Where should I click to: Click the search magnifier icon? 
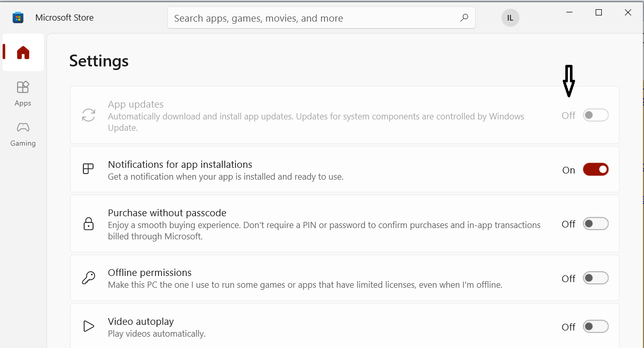(464, 18)
